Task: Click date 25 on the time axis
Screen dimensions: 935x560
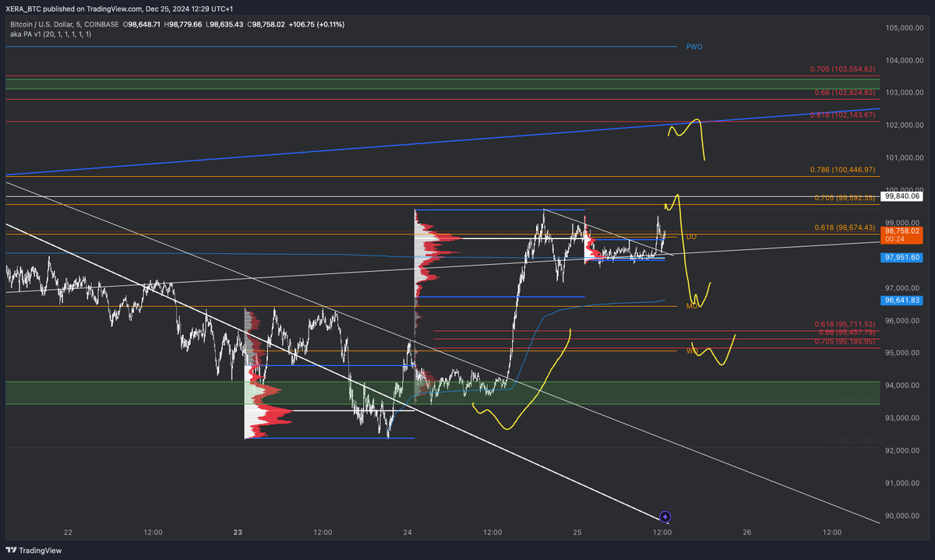Action: point(577,533)
